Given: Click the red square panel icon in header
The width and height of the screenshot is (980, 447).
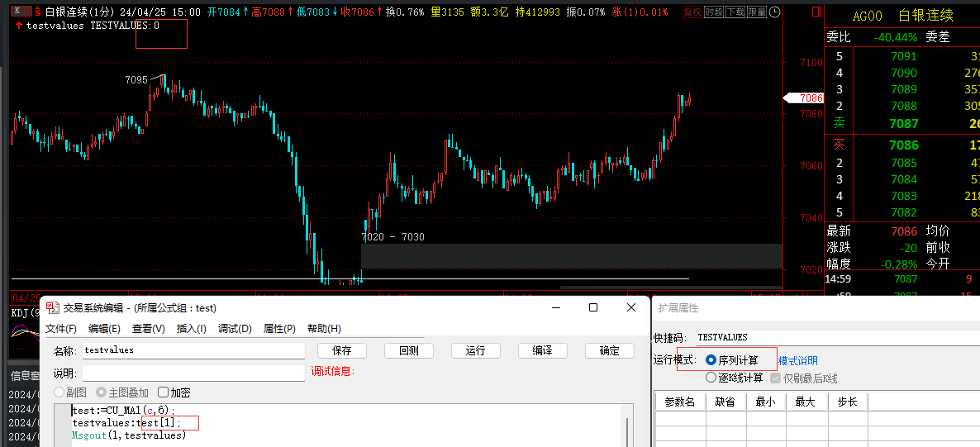Looking at the screenshot, I should click(x=816, y=12).
